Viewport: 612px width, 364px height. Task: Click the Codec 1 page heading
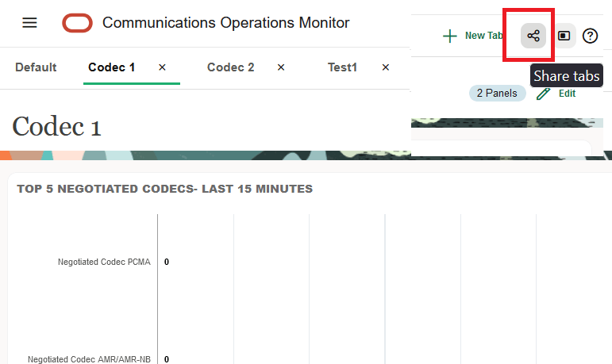coord(56,126)
